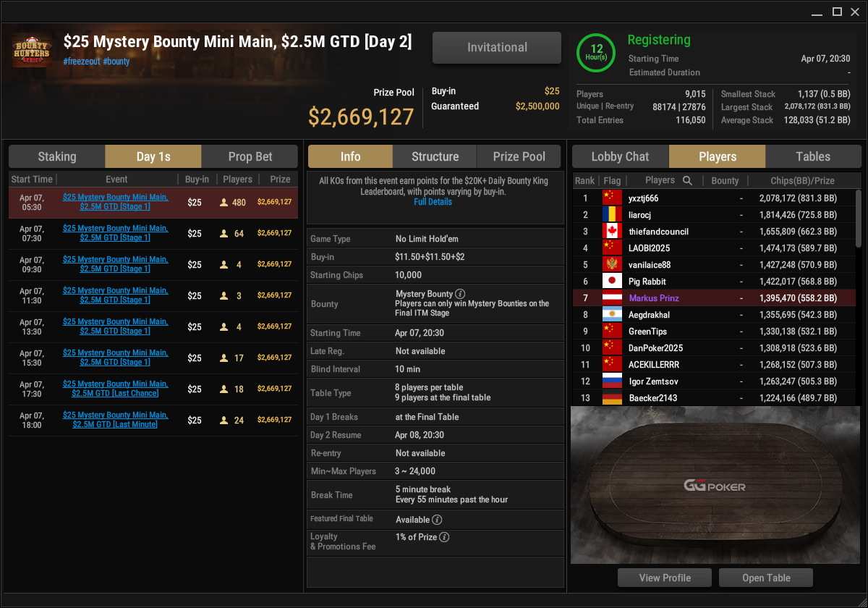The width and height of the screenshot is (868, 608).
Task: Switch to the Staking tab
Action: [57, 156]
